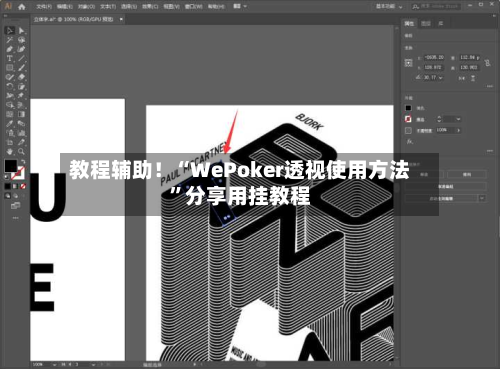The image size is (500, 369).
Task: Toggle Draw Normal mode
Action: [x=8, y=196]
